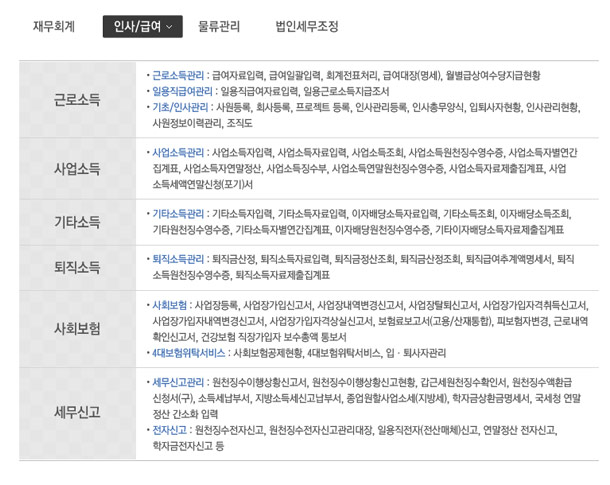The height and width of the screenshot is (485, 610).
Task: Click the text 피보험자변경
Action: pyautogui.click(x=522, y=321)
